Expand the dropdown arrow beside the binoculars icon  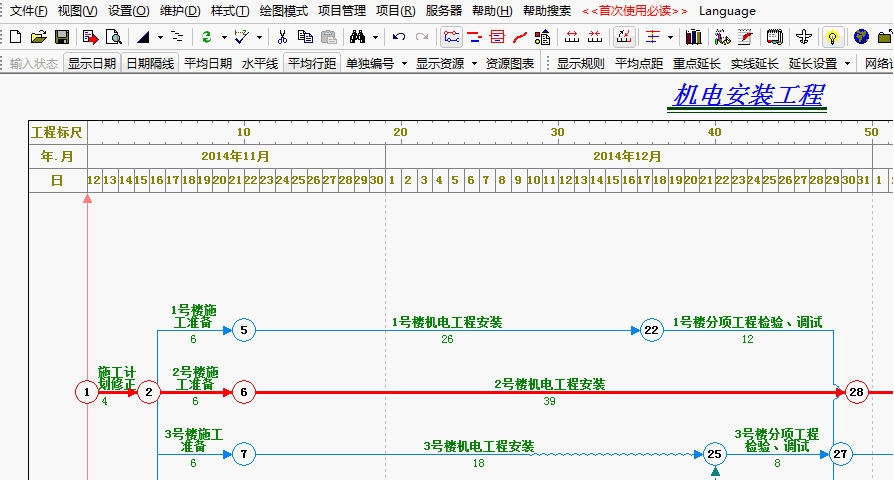pos(375,38)
